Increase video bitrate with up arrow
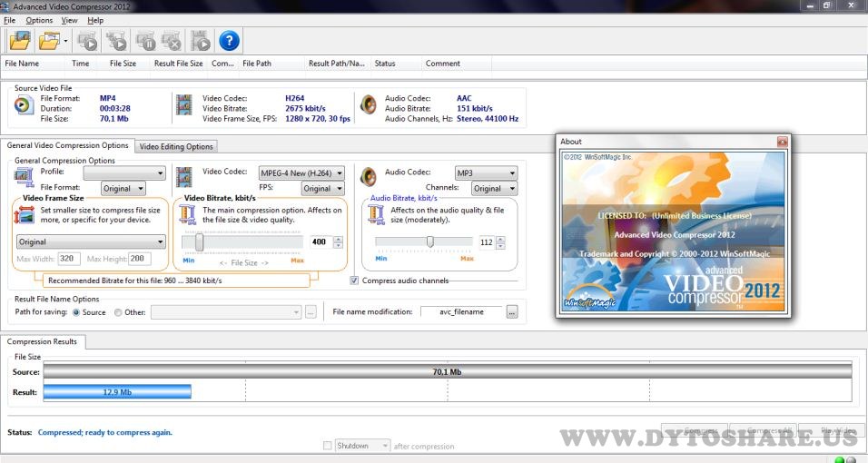Image resolution: width=868 pixels, height=463 pixels. click(x=339, y=240)
